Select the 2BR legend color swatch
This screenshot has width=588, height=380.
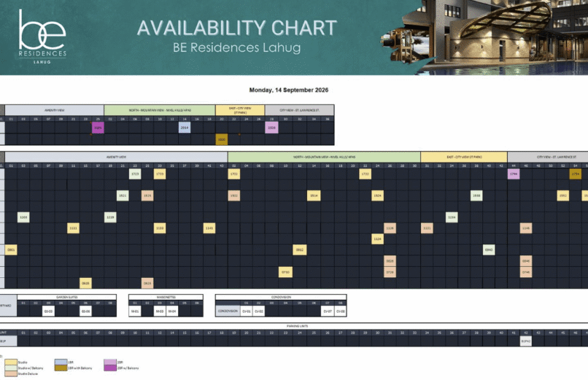(111, 362)
